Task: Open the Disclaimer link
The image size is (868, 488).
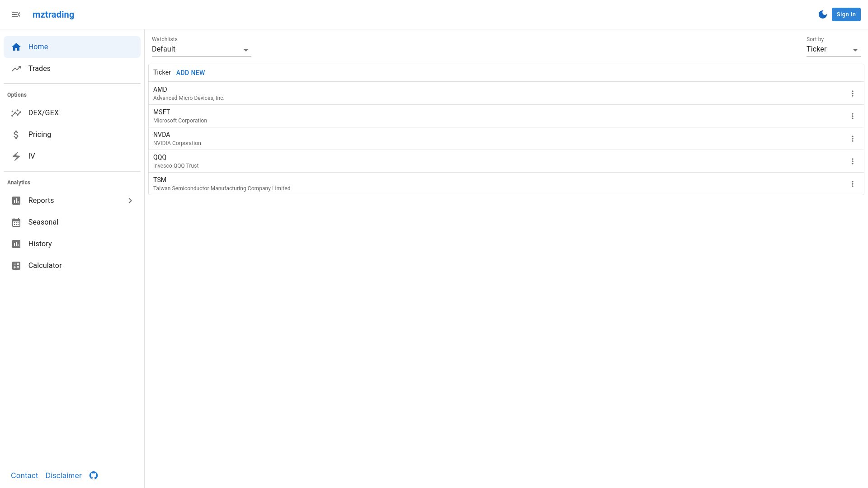Action: point(63,475)
